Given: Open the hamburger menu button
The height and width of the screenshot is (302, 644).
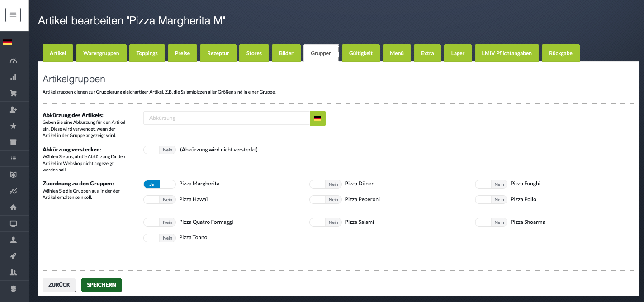Looking at the screenshot, I should pos(13,15).
